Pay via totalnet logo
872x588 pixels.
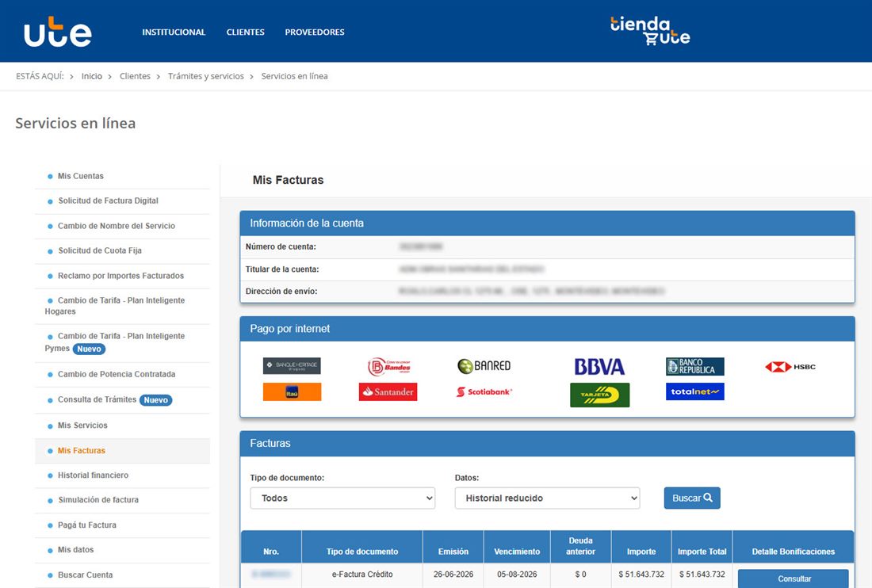coord(695,391)
